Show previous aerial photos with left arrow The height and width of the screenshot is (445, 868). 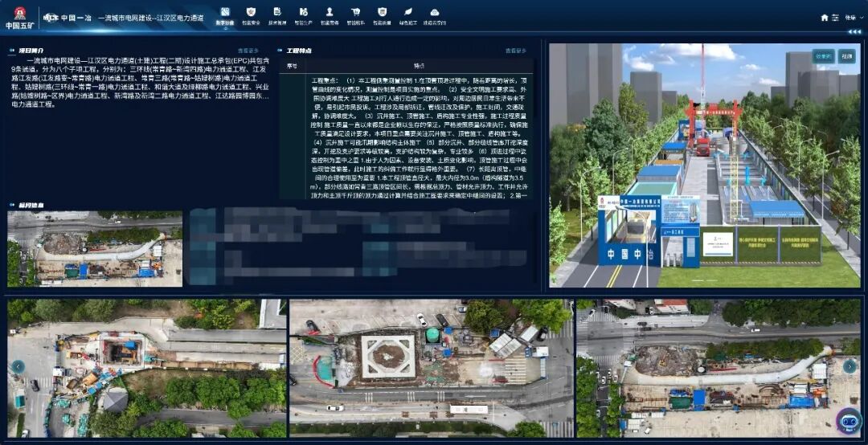[18, 366]
